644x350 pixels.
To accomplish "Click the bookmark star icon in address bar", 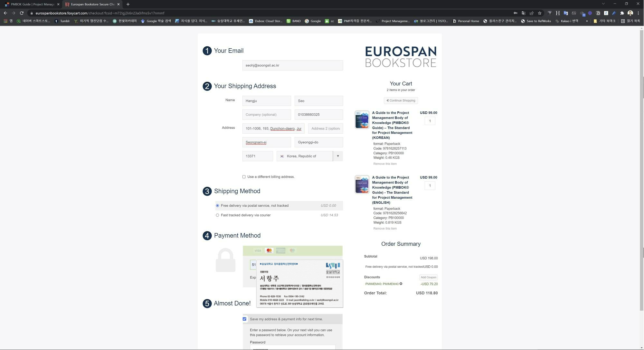I will (x=540, y=13).
